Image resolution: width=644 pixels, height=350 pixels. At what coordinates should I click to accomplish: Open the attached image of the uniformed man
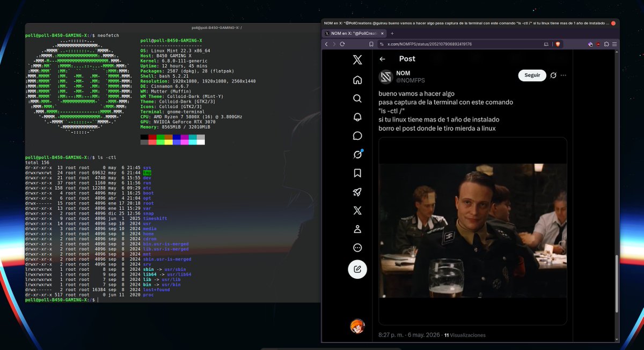473,230
